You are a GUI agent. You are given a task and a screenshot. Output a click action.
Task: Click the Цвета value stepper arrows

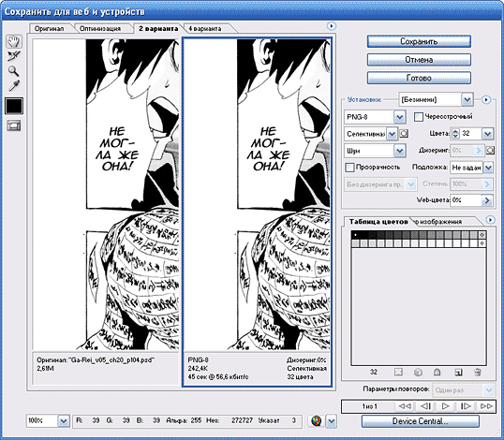(455, 134)
